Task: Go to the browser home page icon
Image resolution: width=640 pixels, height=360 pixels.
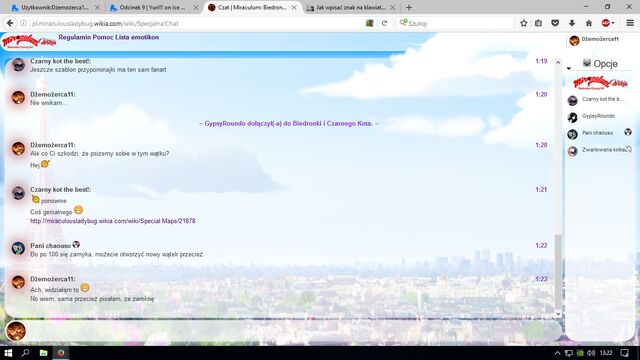Action: click(x=589, y=23)
